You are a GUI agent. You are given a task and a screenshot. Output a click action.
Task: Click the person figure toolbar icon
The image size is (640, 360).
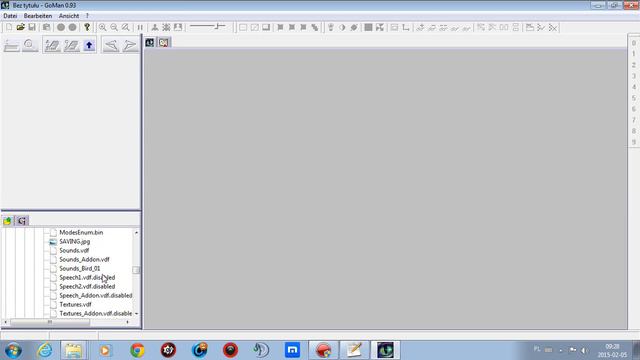[x=155, y=27]
